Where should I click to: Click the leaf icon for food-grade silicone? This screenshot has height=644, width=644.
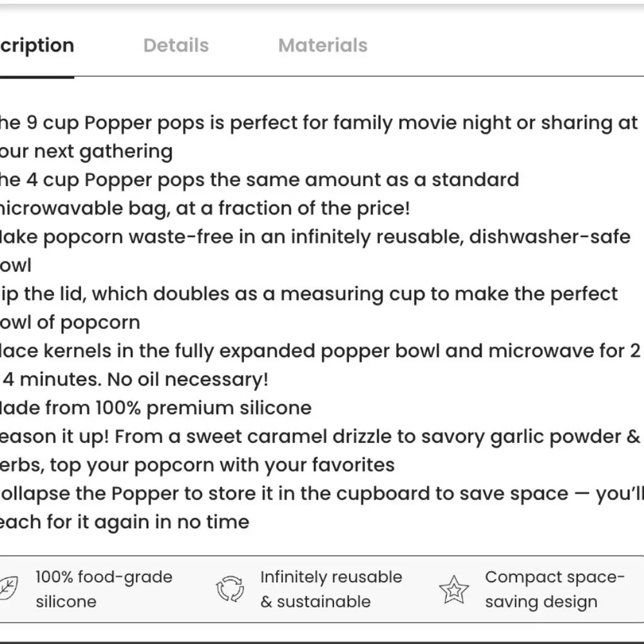tap(8, 589)
